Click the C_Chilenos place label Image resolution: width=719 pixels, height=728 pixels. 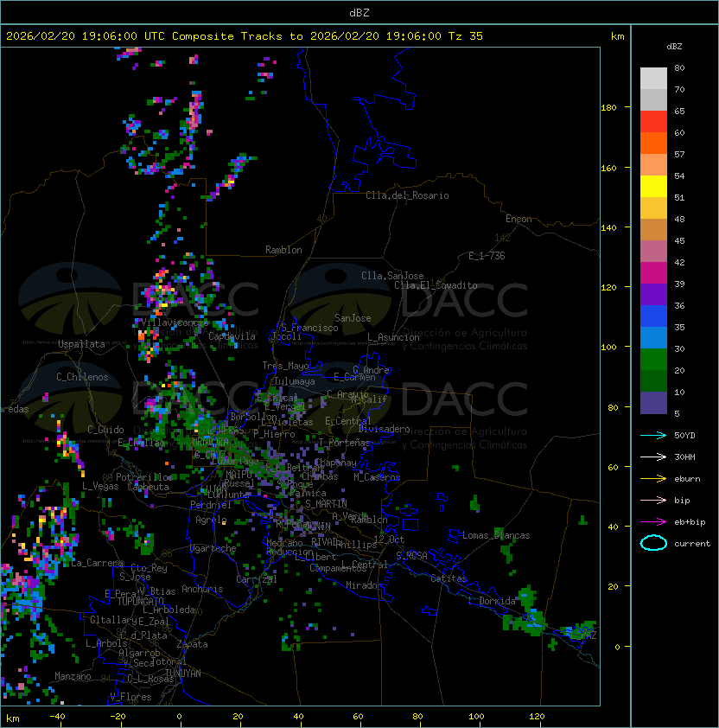82,377
